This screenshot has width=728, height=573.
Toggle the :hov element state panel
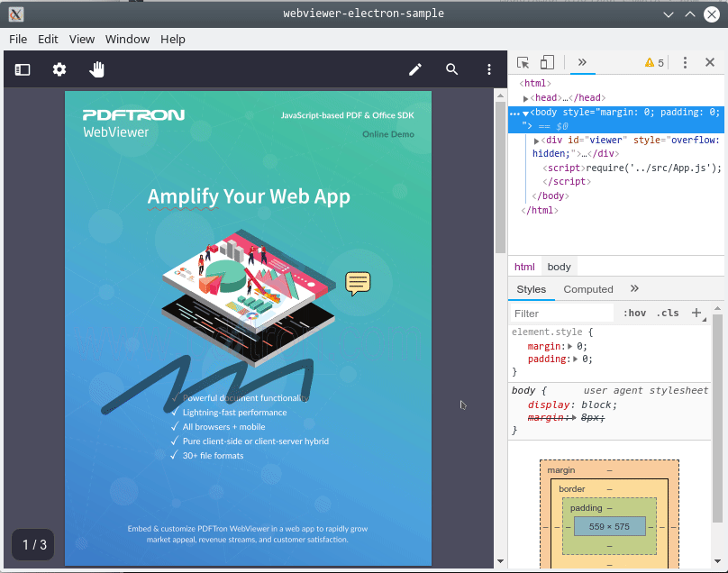[x=634, y=314]
